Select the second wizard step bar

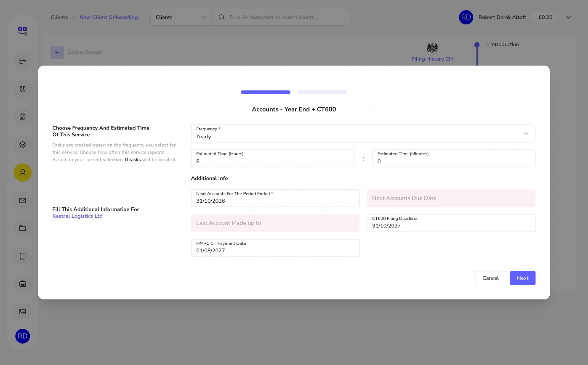(x=322, y=92)
